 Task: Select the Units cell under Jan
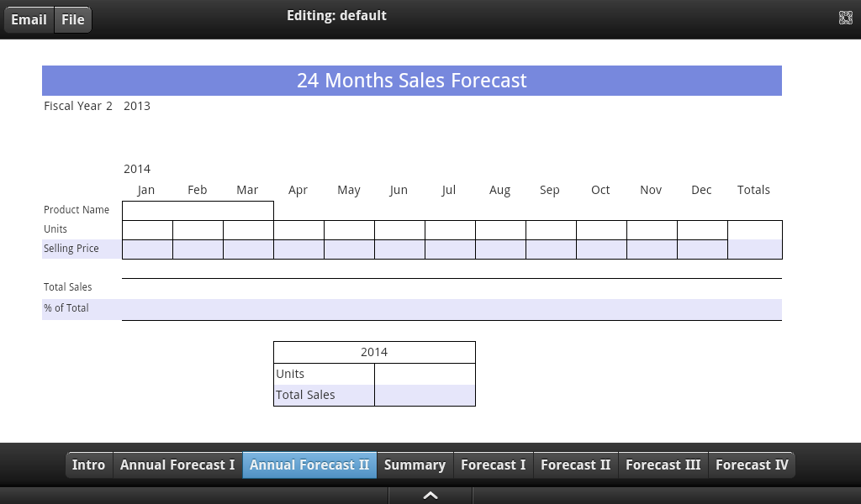[148, 230]
